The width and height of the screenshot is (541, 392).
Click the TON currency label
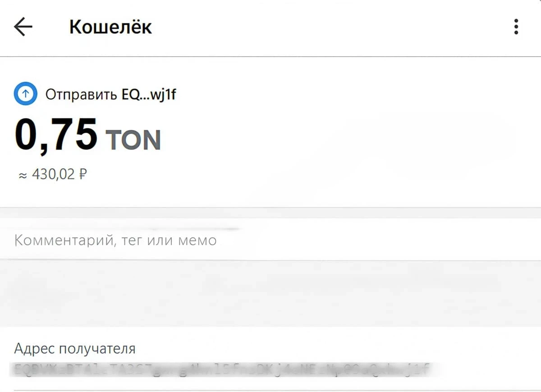pyautogui.click(x=133, y=140)
